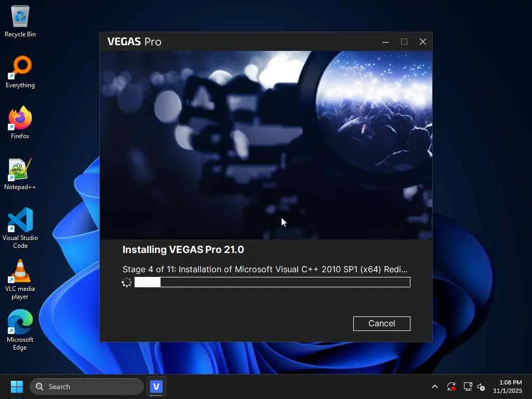Select the Notepad++ desktop shortcut
This screenshot has height=399, width=532.
tap(20, 174)
